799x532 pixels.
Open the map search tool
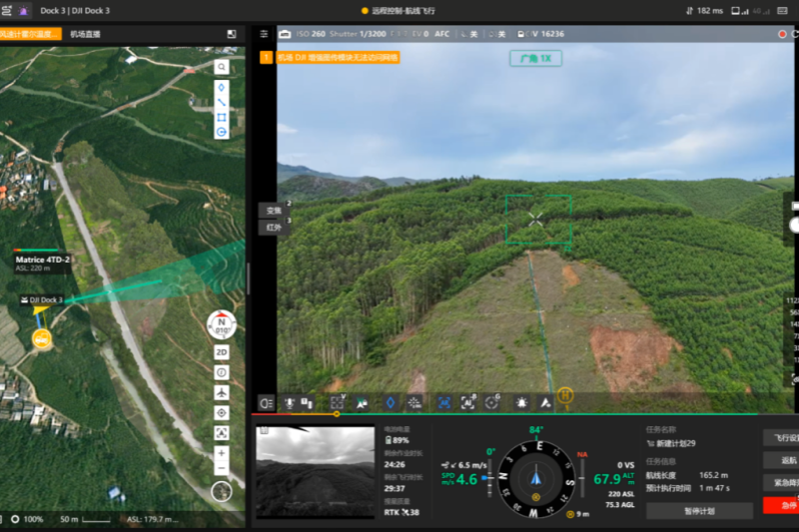click(222, 68)
